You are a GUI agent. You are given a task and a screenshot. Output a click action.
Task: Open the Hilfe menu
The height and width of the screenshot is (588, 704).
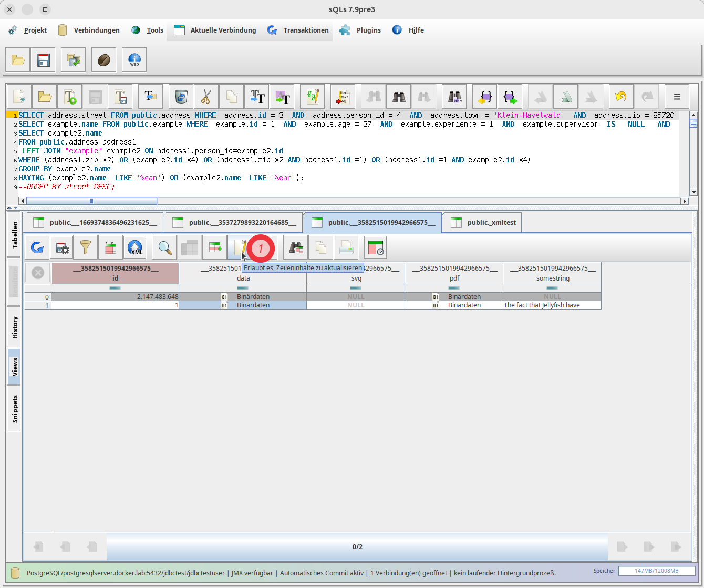(408, 30)
